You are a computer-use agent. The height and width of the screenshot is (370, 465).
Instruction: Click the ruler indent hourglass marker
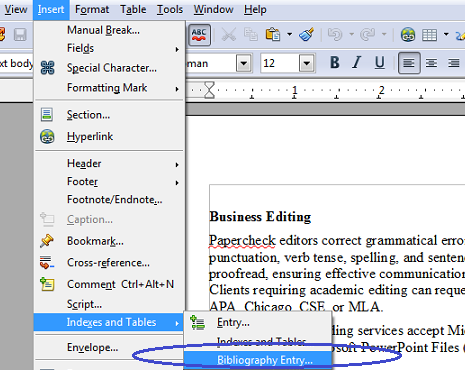pos(209,90)
